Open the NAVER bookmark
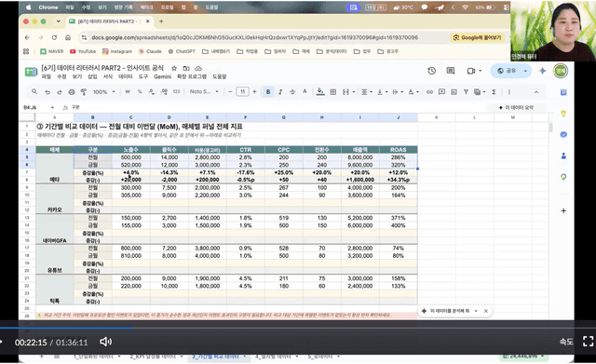The image size is (596, 364). coord(52,51)
